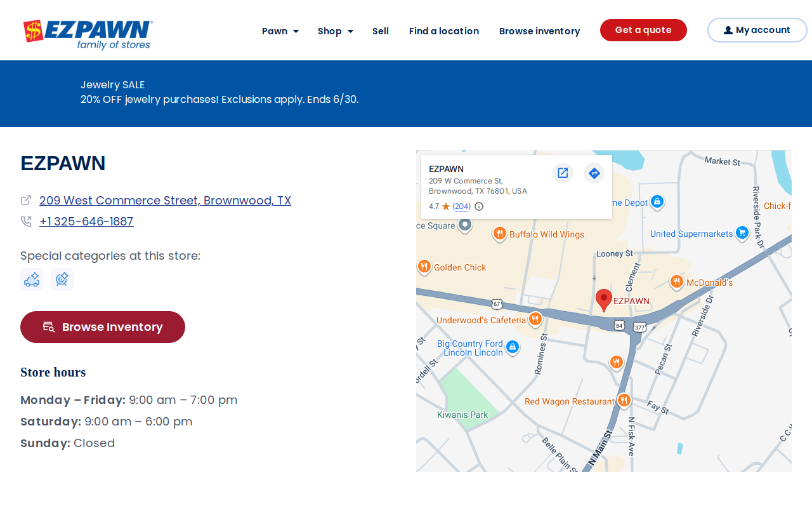Click the 204 reviews link on map

pos(462,206)
